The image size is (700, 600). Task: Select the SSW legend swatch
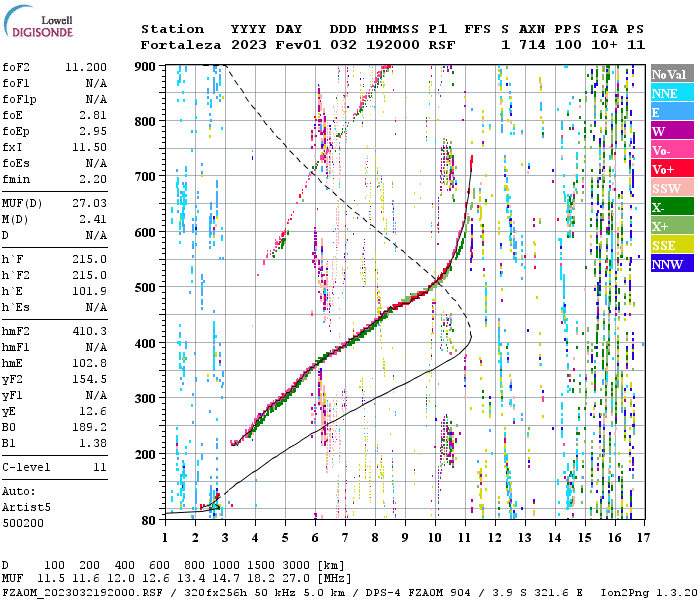pyautogui.click(x=672, y=188)
